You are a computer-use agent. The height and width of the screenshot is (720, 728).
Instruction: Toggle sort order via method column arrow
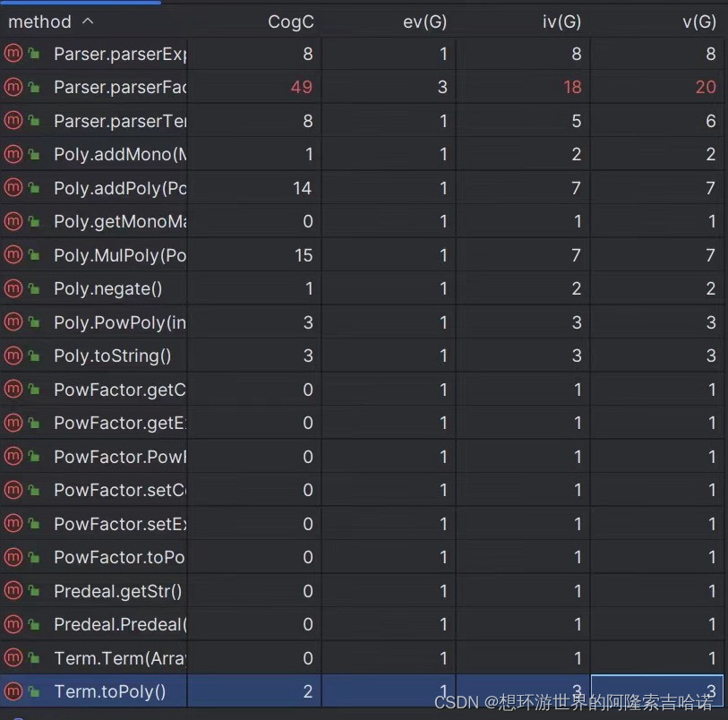pyautogui.click(x=88, y=21)
